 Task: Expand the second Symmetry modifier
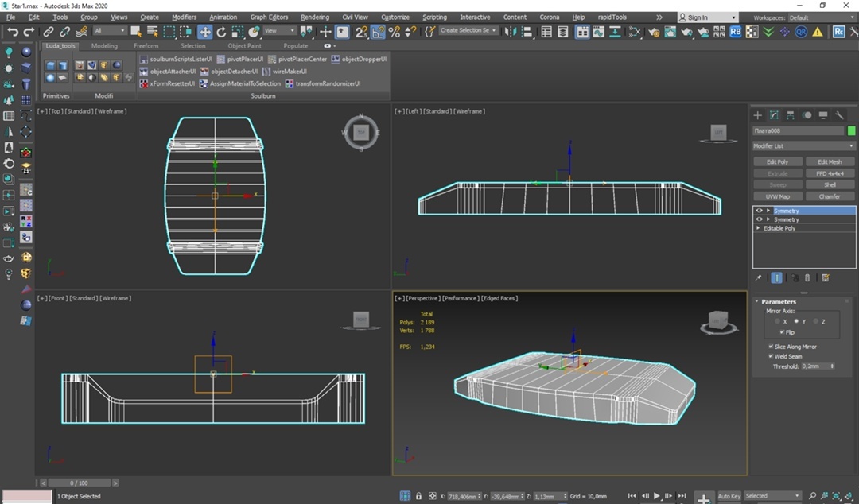768,219
